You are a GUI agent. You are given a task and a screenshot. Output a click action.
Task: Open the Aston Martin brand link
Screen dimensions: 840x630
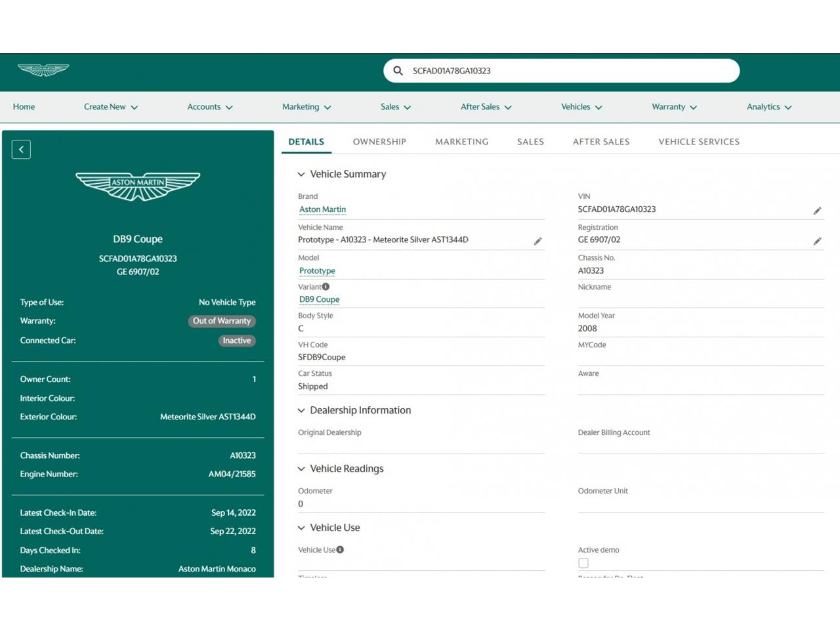322,209
